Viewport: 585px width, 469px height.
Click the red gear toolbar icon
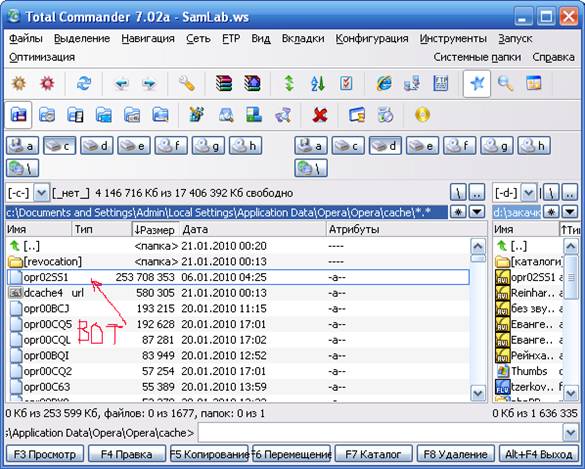coord(47,83)
